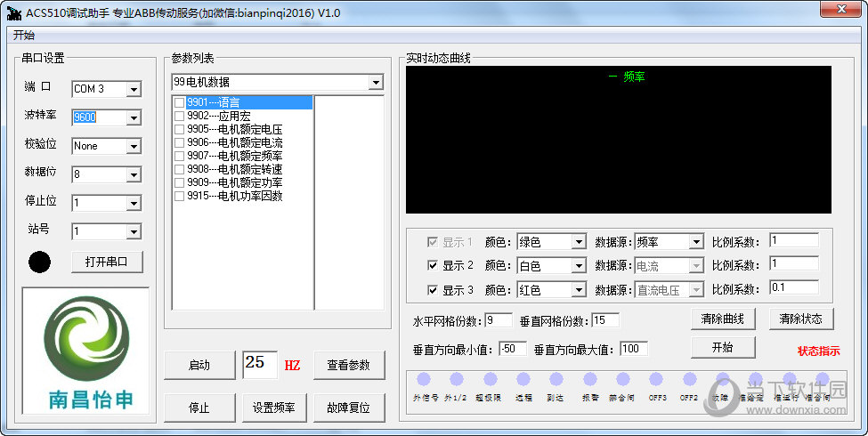The image size is (868, 436).
Task: Open the 显示 1 颜色 绿色 color dropdown
Action: point(578,242)
